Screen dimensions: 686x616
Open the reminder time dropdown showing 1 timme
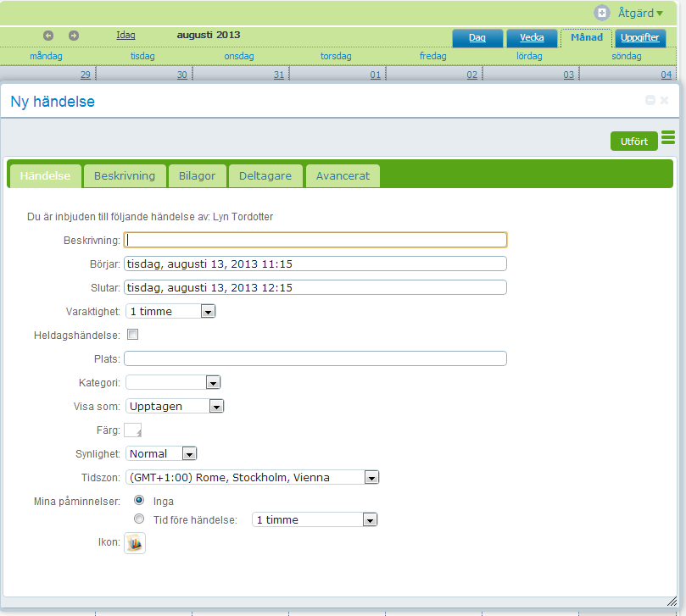click(315, 519)
